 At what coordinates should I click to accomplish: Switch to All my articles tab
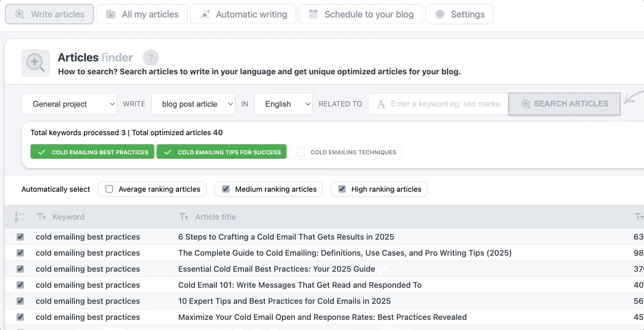(x=142, y=15)
